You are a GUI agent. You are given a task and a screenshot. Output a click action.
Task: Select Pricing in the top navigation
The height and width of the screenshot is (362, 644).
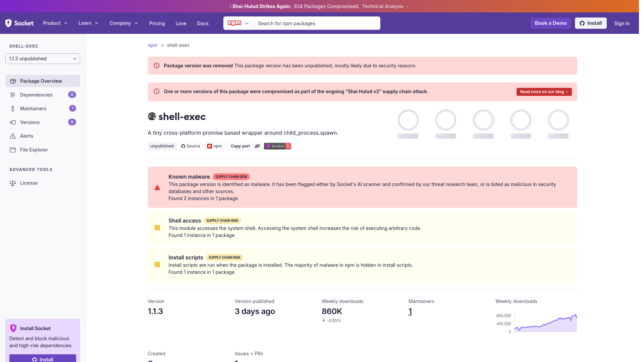[x=157, y=23]
